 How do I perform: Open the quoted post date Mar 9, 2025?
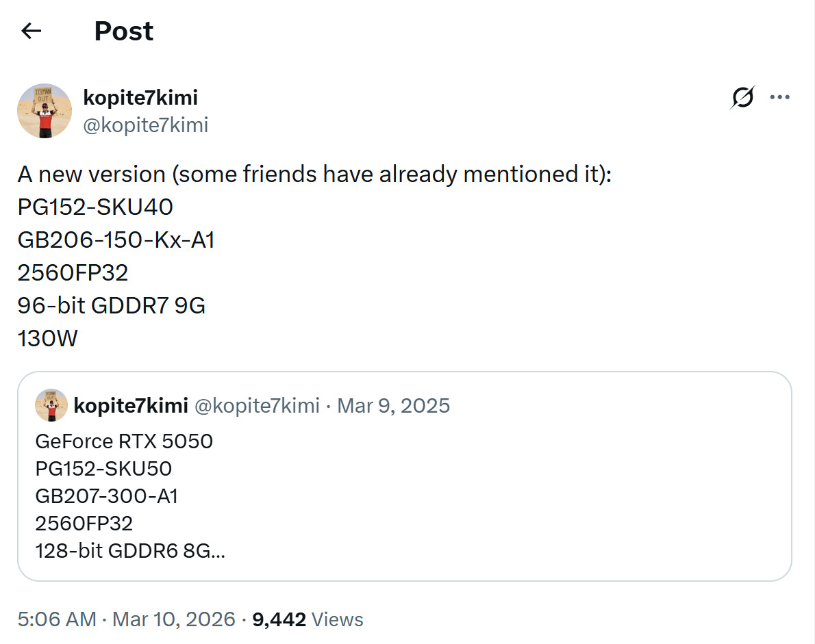[x=394, y=406]
